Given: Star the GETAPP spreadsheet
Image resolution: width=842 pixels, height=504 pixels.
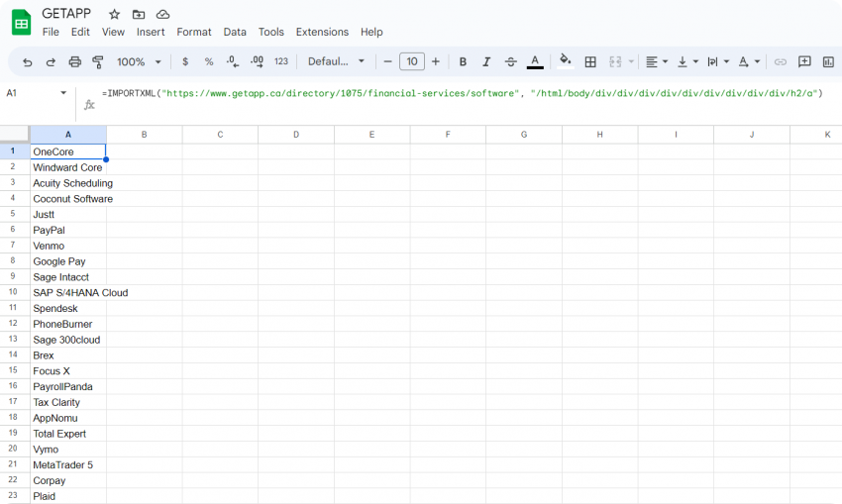Looking at the screenshot, I should click(x=114, y=15).
